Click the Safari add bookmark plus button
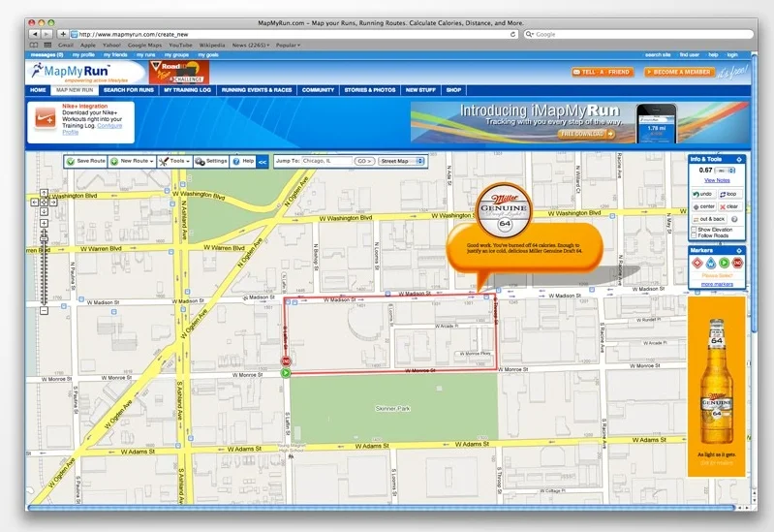The height and width of the screenshot is (532, 774). point(63,34)
